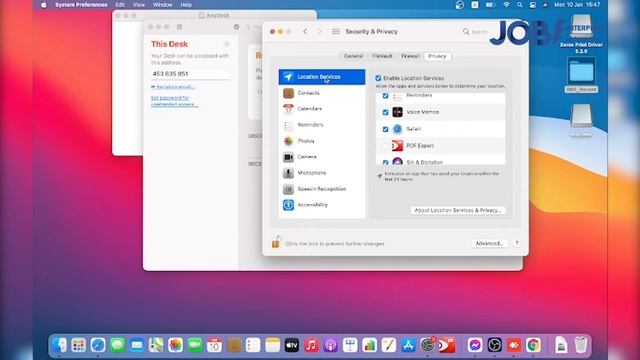Open Messenger from the dock
Viewport: 640px width, 360px height.
coord(475,345)
